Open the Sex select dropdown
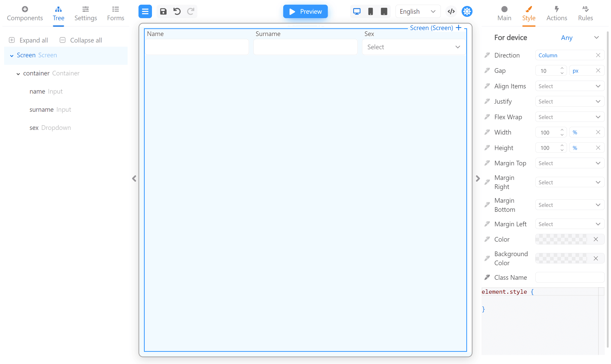Viewport: 611px width, 364px height. [413, 47]
